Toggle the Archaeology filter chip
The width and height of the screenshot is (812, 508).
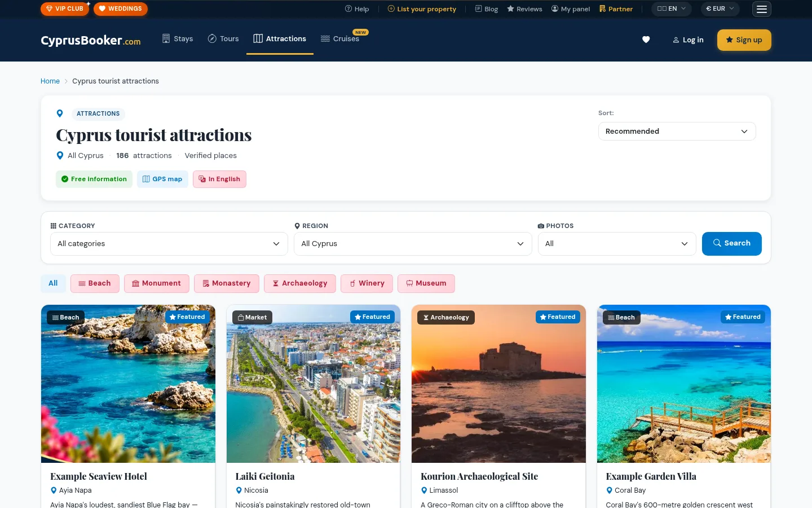[x=300, y=283]
